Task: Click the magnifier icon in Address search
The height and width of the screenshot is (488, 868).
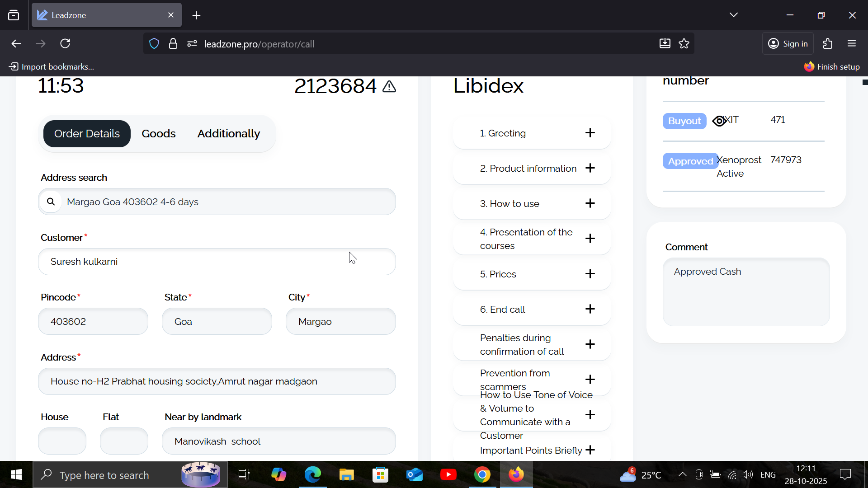Action: coord(51,202)
